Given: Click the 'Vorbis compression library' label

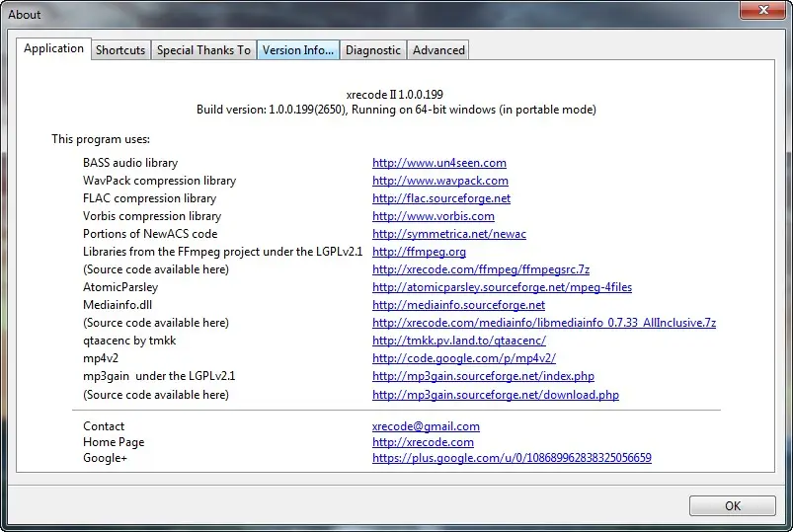Looking at the screenshot, I should 152,216.
